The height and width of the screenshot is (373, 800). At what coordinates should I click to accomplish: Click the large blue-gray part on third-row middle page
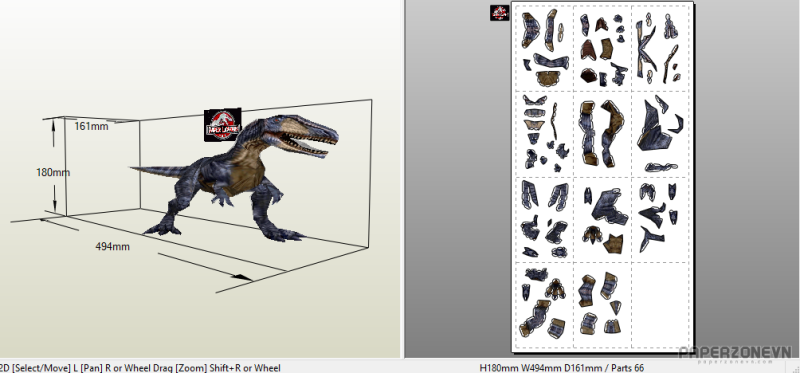tap(610, 206)
